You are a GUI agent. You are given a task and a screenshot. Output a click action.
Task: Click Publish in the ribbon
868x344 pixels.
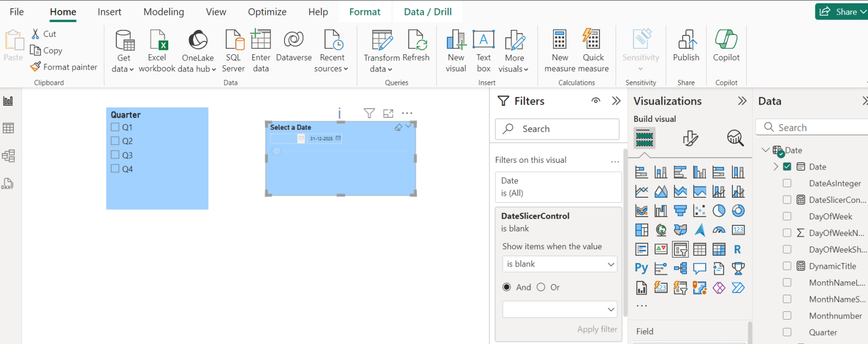pyautogui.click(x=686, y=46)
